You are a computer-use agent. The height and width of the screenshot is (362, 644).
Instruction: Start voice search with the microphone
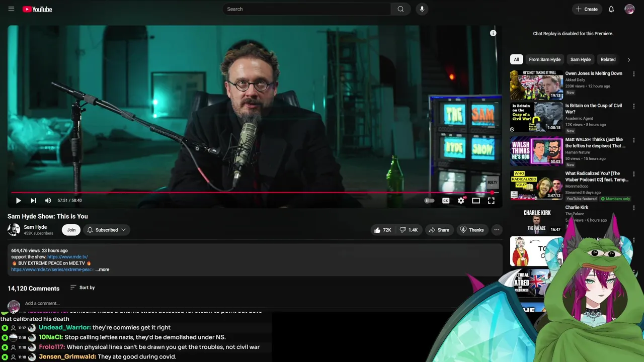click(x=422, y=9)
